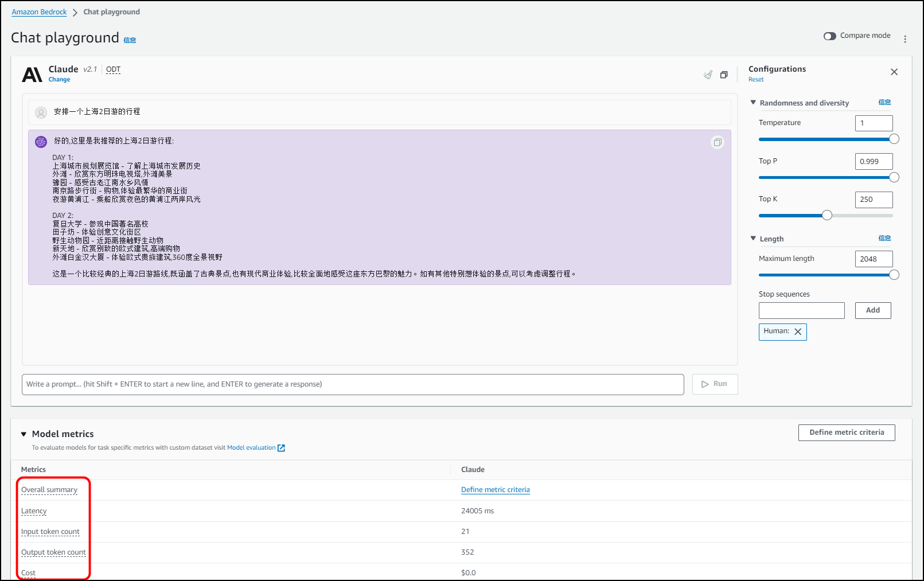Click the Claude column header in metrics

click(x=473, y=470)
